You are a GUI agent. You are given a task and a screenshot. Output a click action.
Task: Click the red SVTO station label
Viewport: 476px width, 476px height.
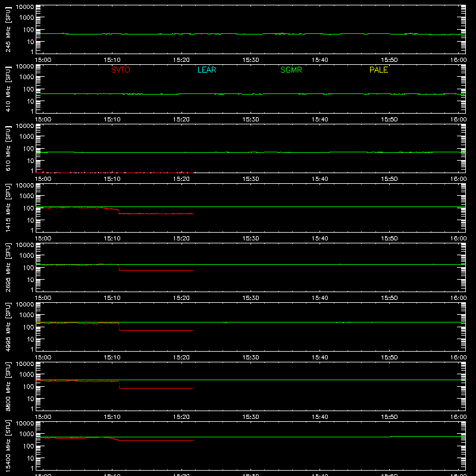(121, 70)
